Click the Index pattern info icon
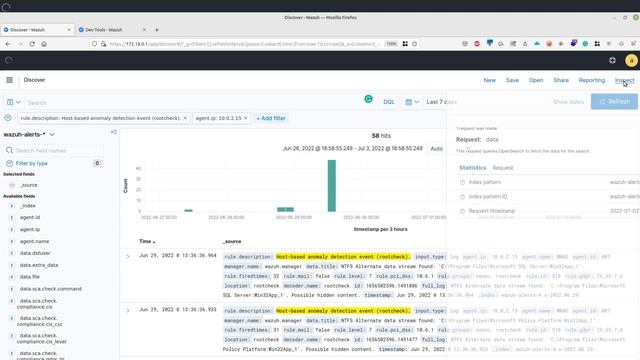Viewport: 640px width, 360px height. pyautogui.click(x=462, y=182)
